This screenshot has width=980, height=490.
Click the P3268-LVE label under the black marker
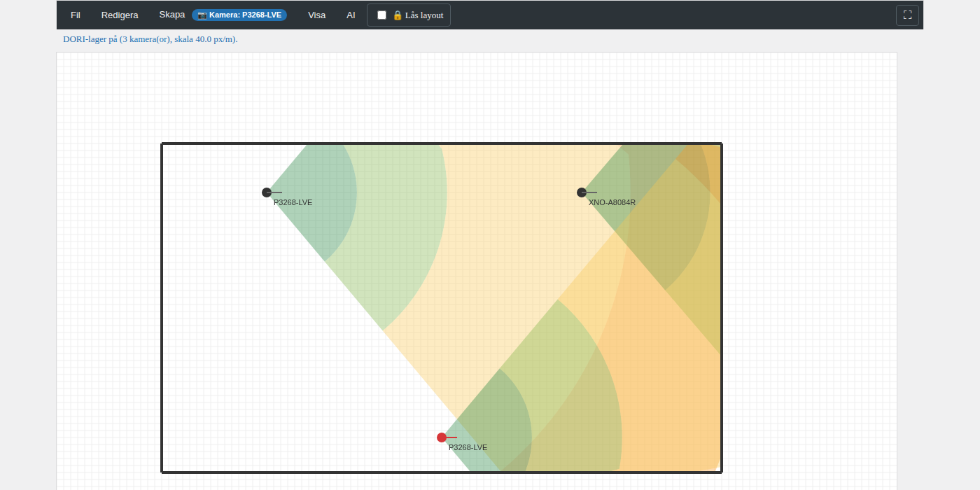point(293,202)
